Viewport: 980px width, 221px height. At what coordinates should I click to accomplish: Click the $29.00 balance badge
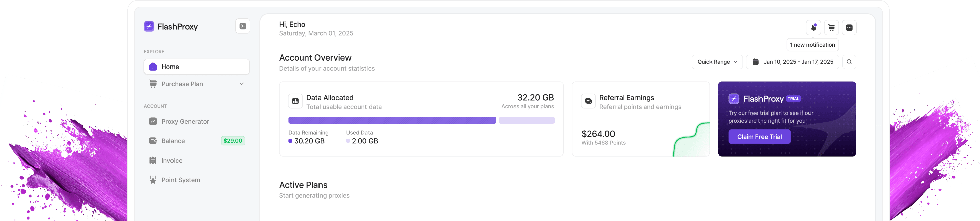tap(233, 141)
